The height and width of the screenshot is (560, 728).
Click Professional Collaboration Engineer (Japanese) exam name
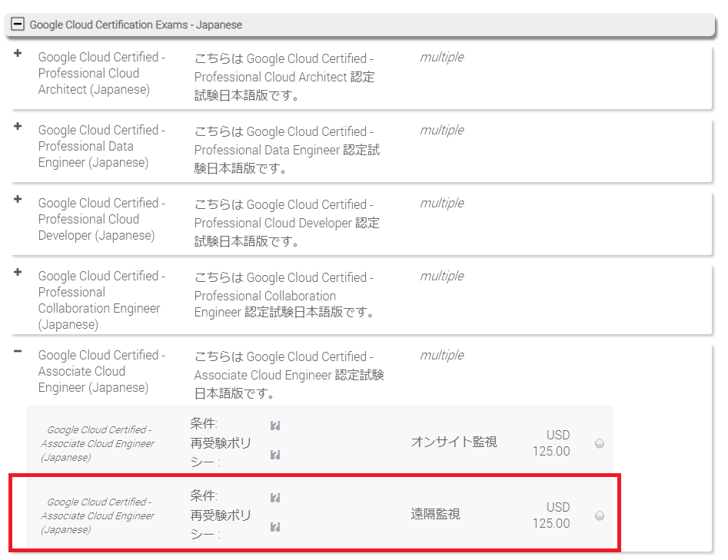point(101,300)
